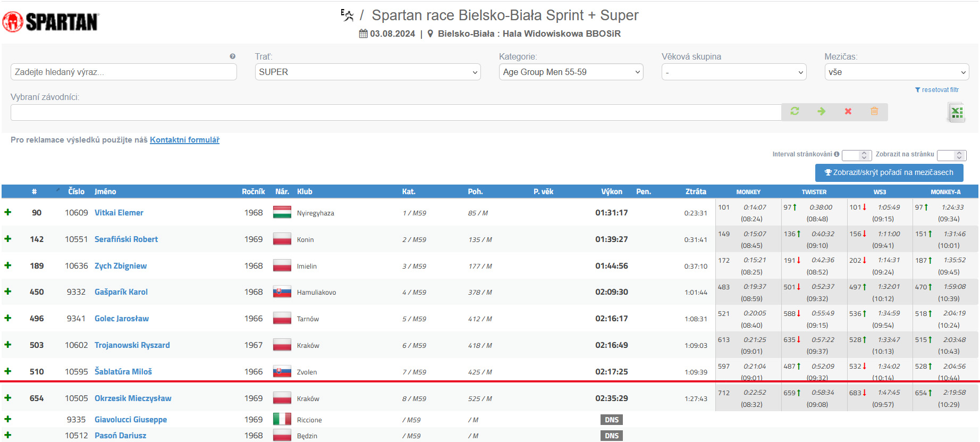980x442 pixels.
Task: Open racer Zych Zbigniew link
Action: point(121,265)
